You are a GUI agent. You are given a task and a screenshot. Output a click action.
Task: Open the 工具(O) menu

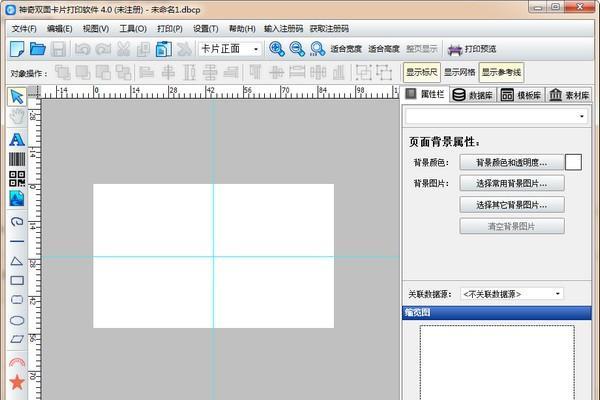pos(133,29)
